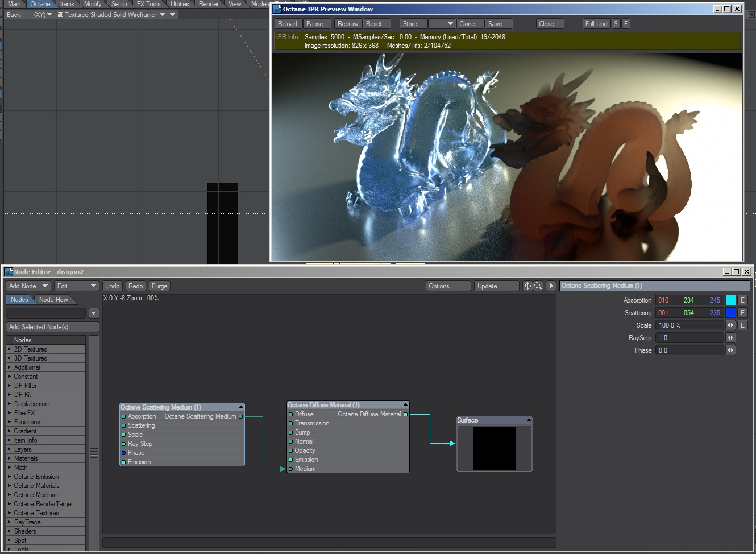The width and height of the screenshot is (756, 554).
Task: Click the Surface node black preview thumbnail
Action: point(494,448)
